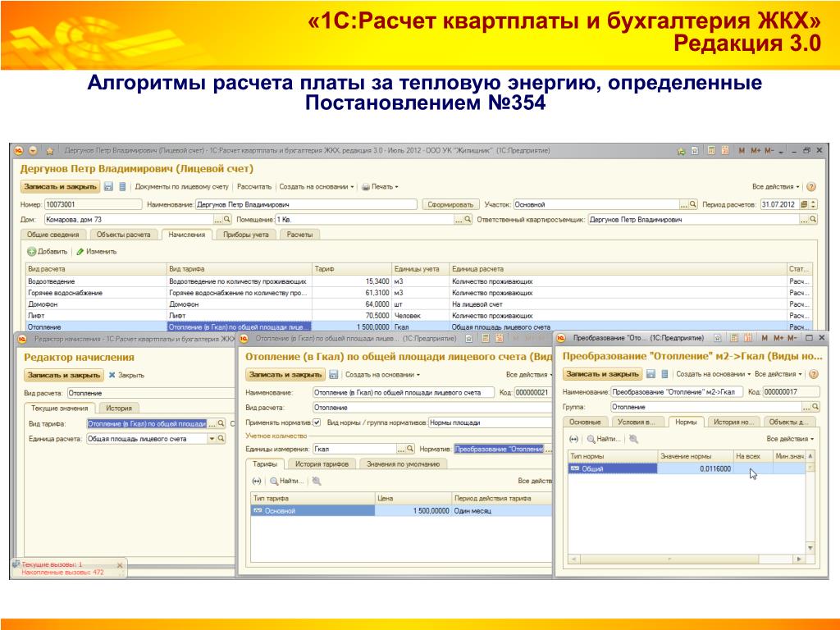840x630 pixels.
Task: Click the save diskette icon in the Преобразование window
Action: click(651, 374)
